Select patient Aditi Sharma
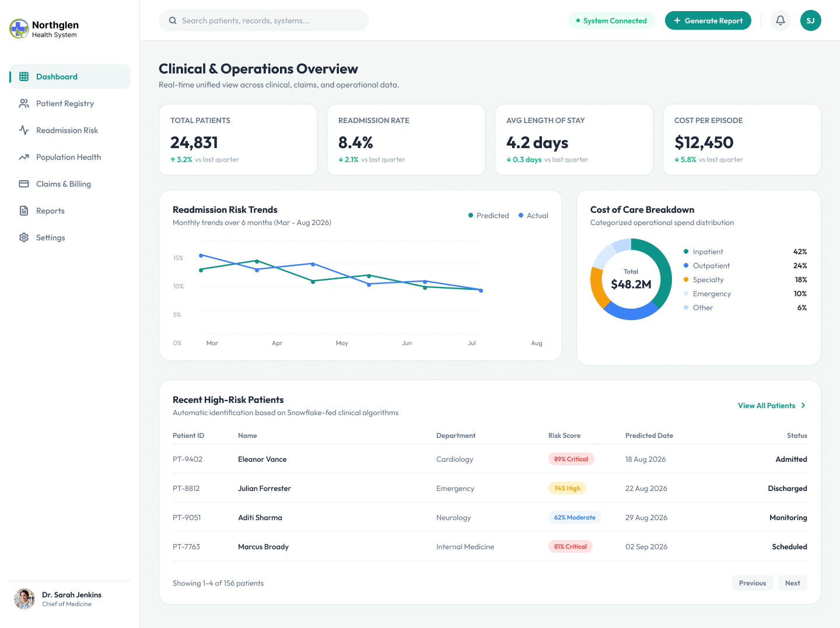The height and width of the screenshot is (628, 840). coord(260,517)
